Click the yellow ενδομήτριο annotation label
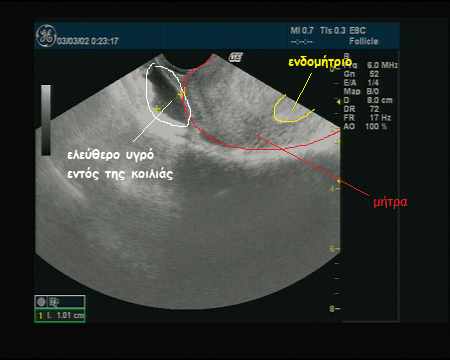 point(320,62)
